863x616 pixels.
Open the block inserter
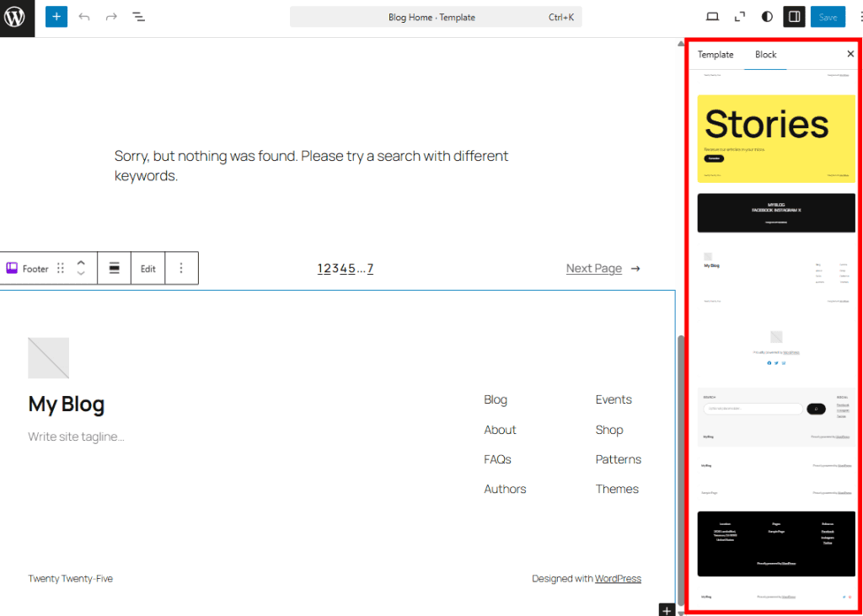point(56,17)
